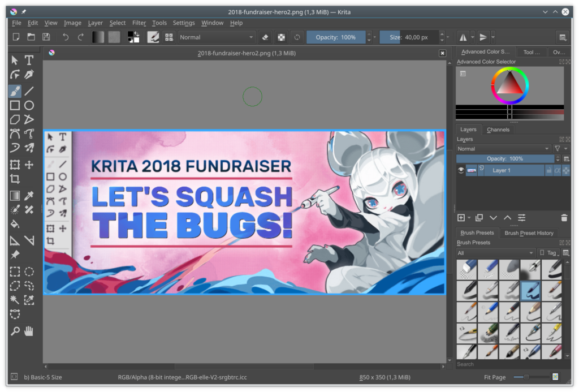Screen dimensions: 579x392
Task: Move Layer 1 down with arrow
Action: tap(493, 218)
